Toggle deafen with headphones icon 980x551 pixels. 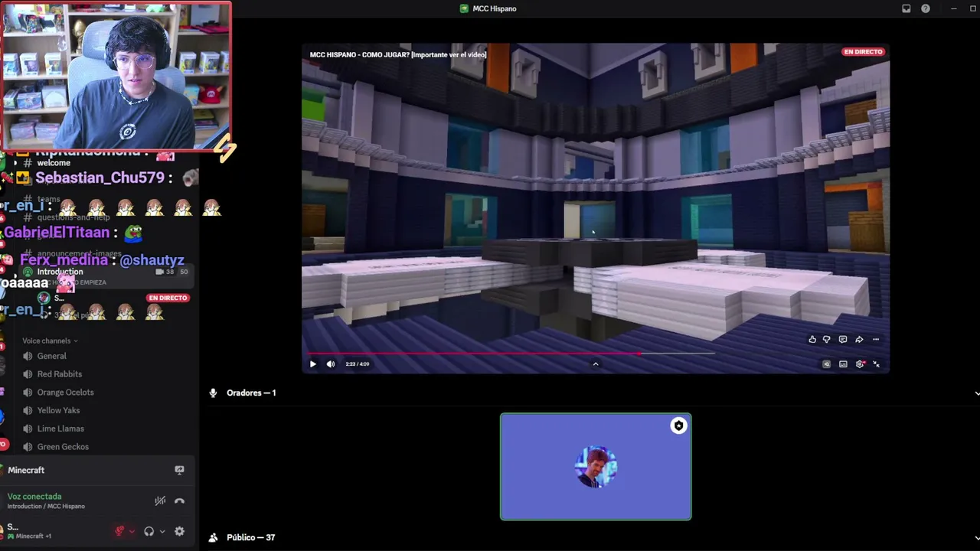149,531
